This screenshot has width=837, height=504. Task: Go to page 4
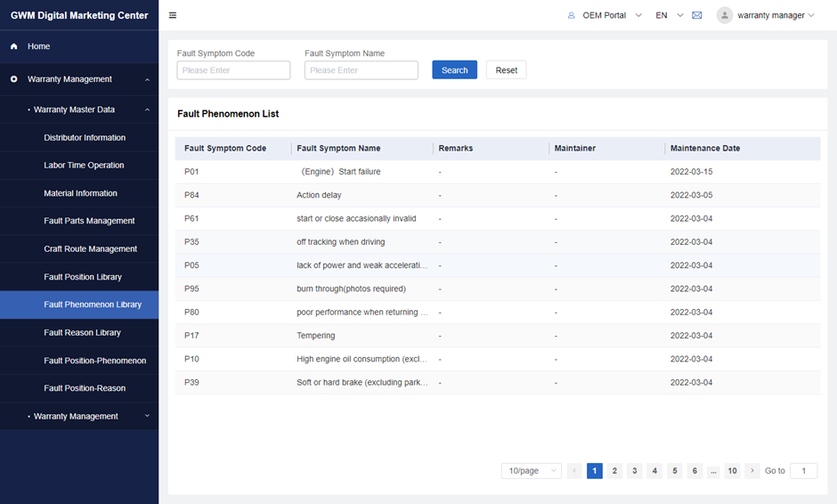click(654, 470)
